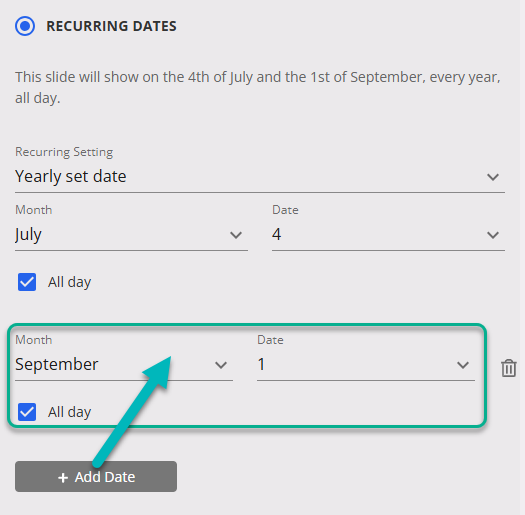Open the Date dropdown showing 1
Viewport: 525px width, 515px height.
coord(366,364)
